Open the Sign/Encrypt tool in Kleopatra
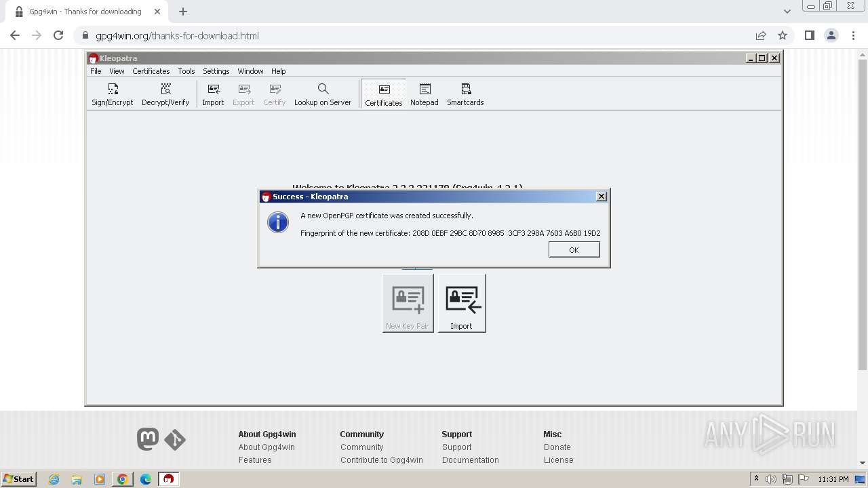The width and height of the screenshot is (868, 488). tap(113, 94)
